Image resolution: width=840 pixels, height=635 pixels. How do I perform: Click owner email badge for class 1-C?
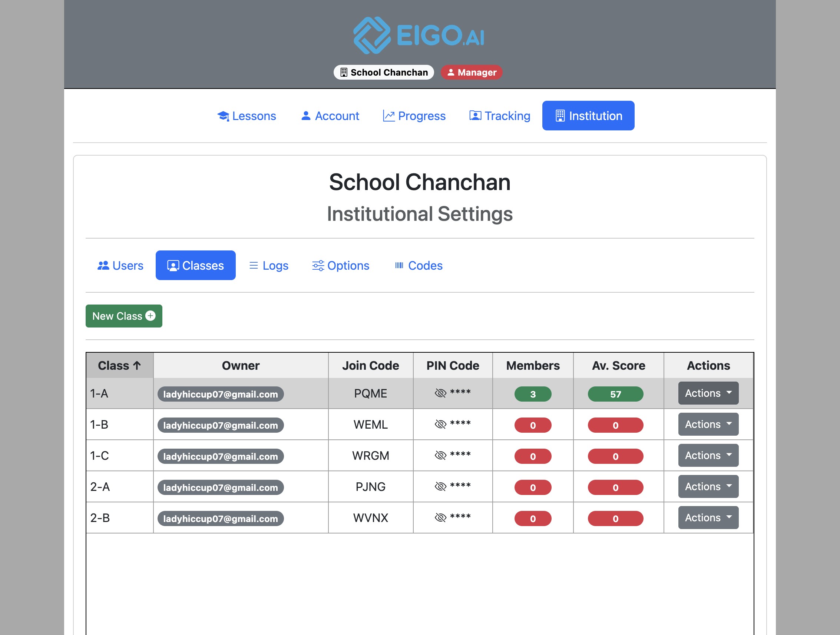[221, 456]
